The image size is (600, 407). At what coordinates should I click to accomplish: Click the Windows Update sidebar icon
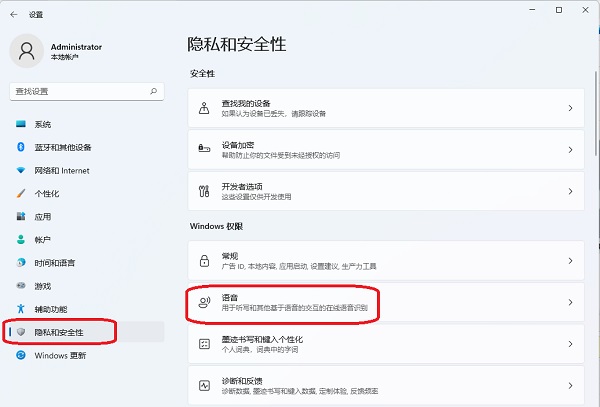[x=20, y=355]
